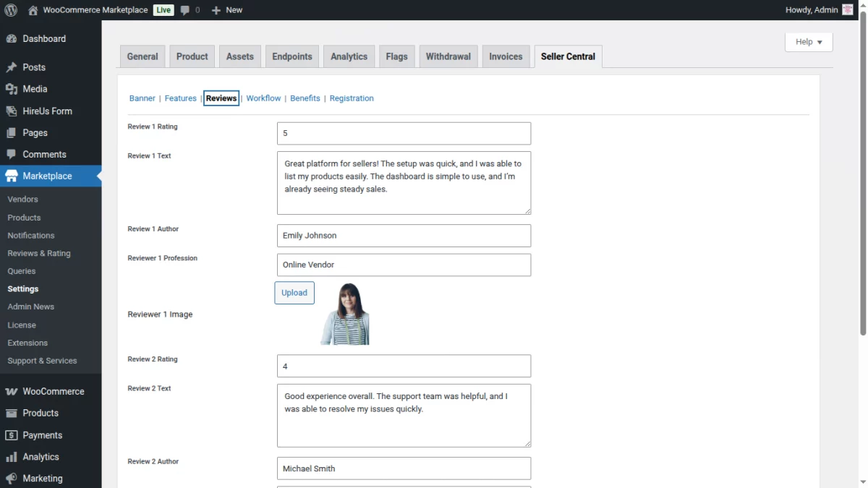Click the Review 1 Rating input field
Viewport: 868px width, 488px height.
[404, 134]
